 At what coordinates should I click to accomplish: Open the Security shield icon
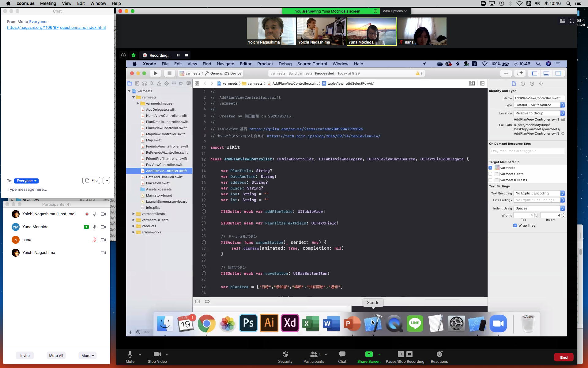click(x=285, y=355)
